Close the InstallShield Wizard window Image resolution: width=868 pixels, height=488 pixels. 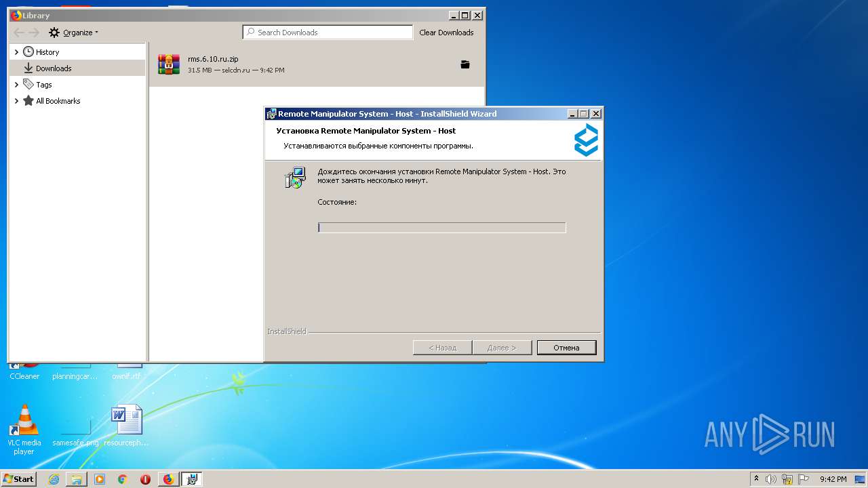point(595,114)
